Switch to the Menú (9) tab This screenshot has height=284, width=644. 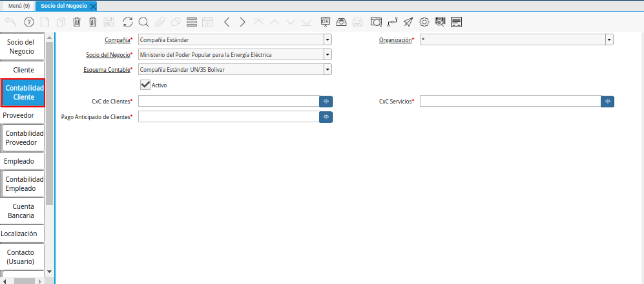19,6
